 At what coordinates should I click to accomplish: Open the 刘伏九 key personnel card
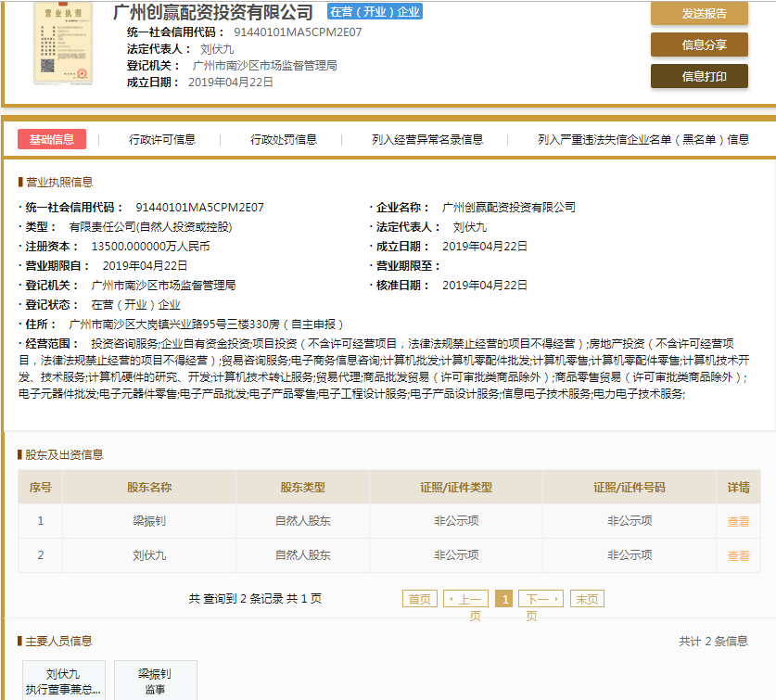(x=63, y=681)
